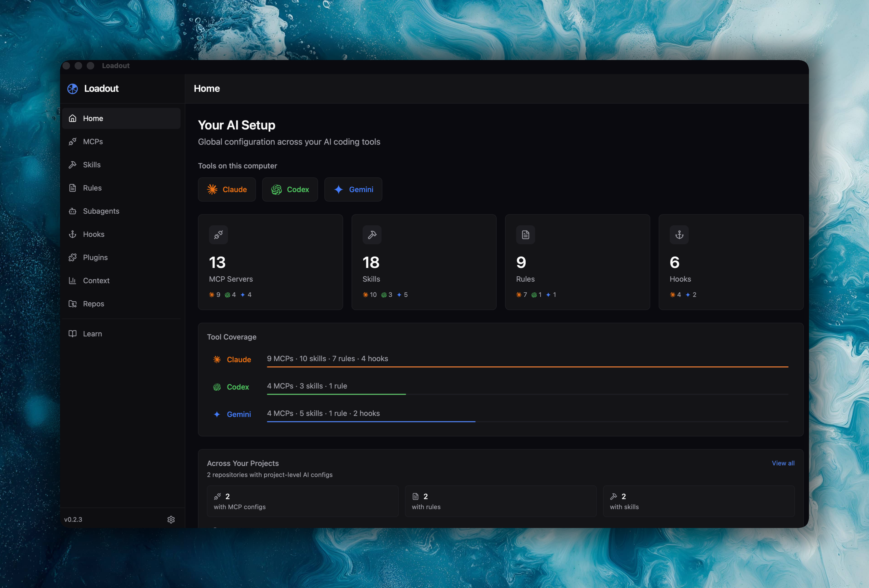Toggle the Gemini tool chip
Screen dimensions: 869x588
tap(353, 190)
